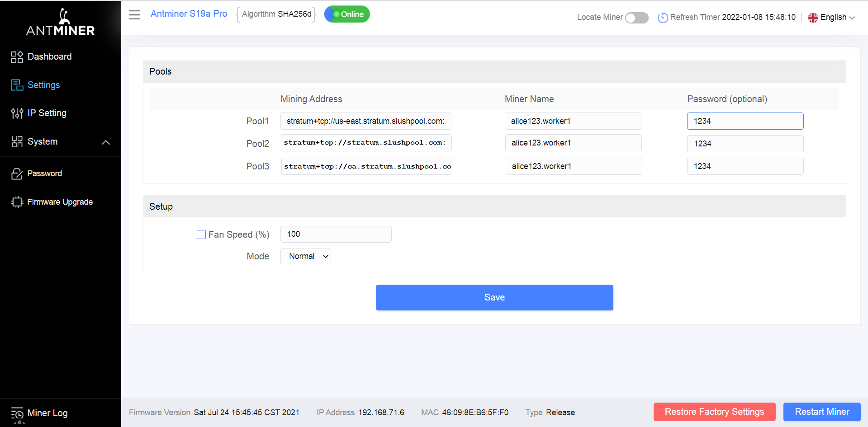868x427 pixels.
Task: Click the Antminer logo
Action: click(61, 23)
